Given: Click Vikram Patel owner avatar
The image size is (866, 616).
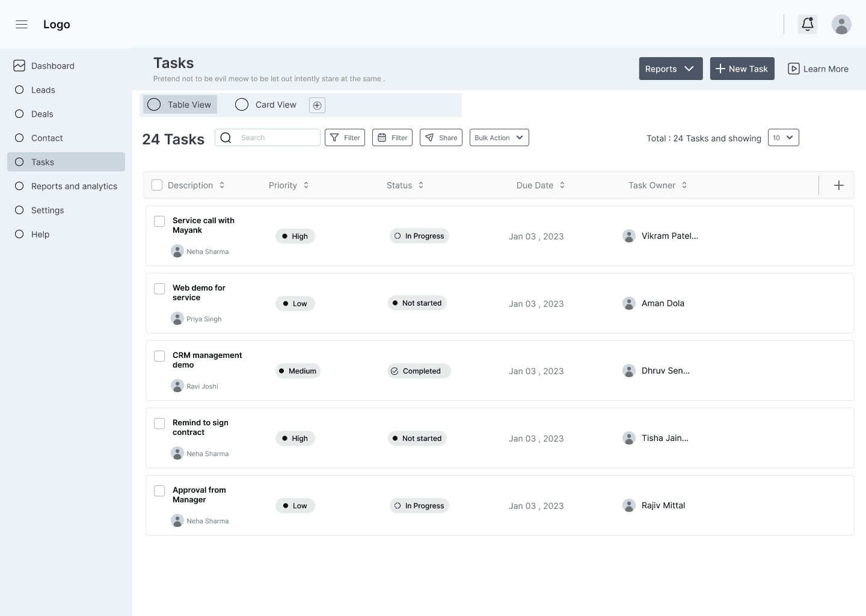Looking at the screenshot, I should pyautogui.click(x=629, y=236).
